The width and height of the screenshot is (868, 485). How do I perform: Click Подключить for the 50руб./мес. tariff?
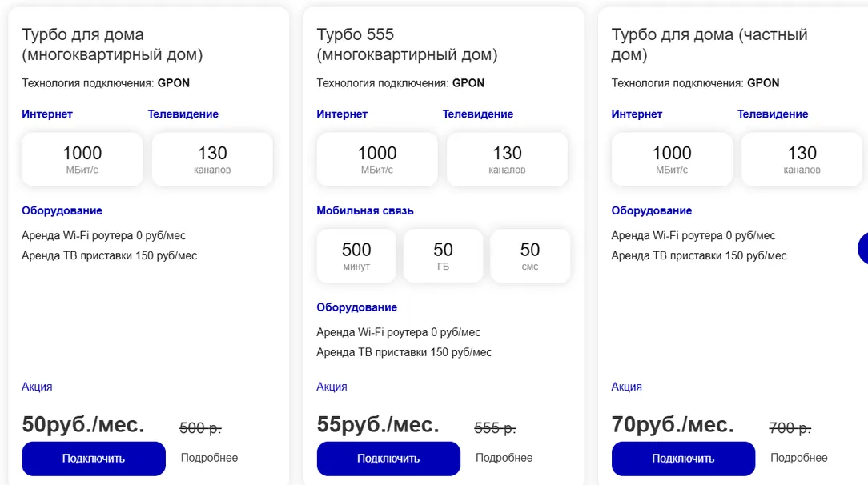point(94,459)
